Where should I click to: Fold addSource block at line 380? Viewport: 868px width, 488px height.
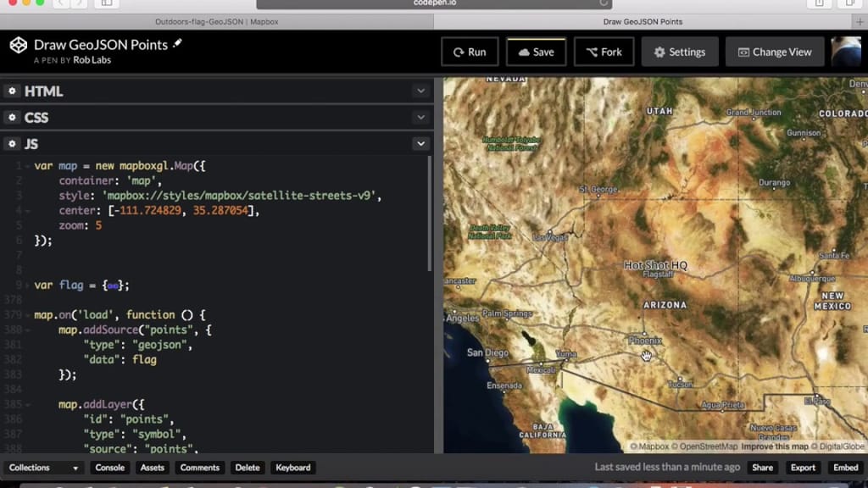28,330
